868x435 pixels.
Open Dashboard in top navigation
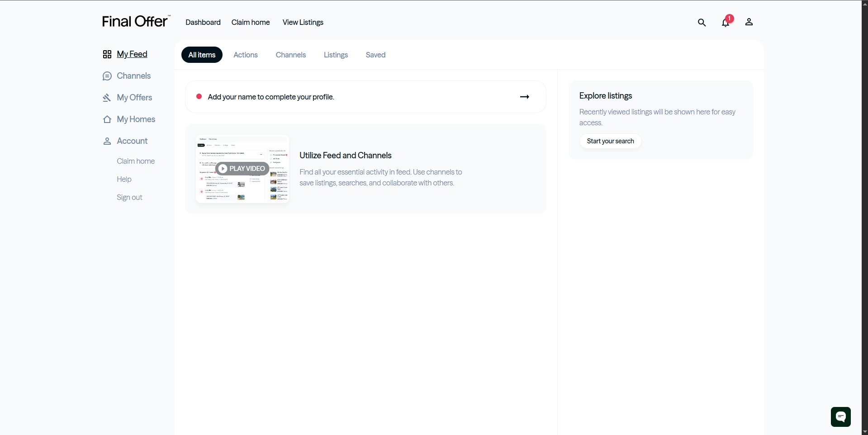click(x=203, y=22)
